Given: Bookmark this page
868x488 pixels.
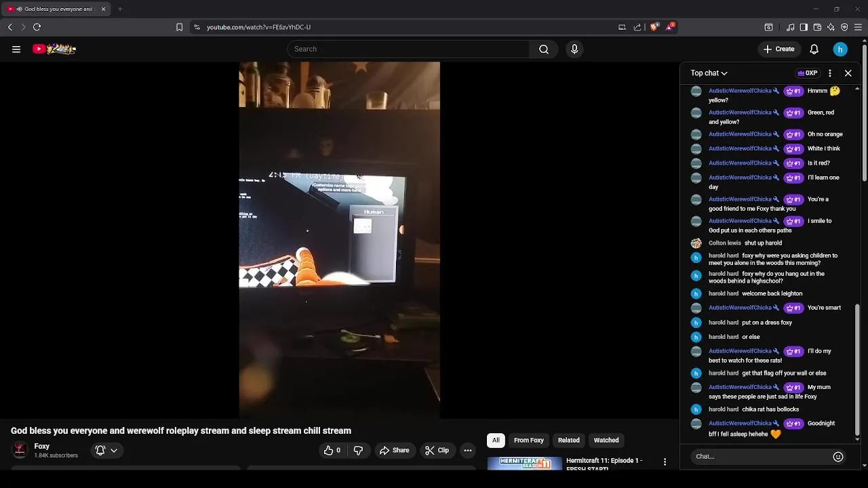Looking at the screenshot, I should tap(179, 27).
